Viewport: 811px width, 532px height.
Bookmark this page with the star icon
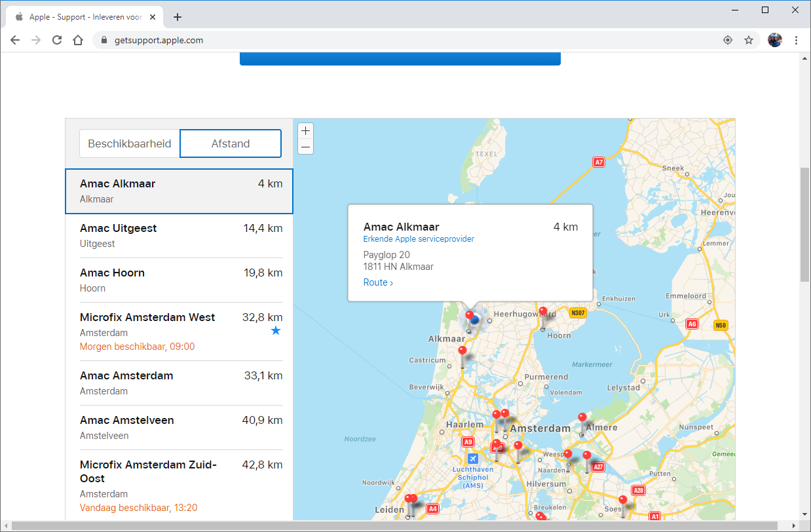point(749,40)
